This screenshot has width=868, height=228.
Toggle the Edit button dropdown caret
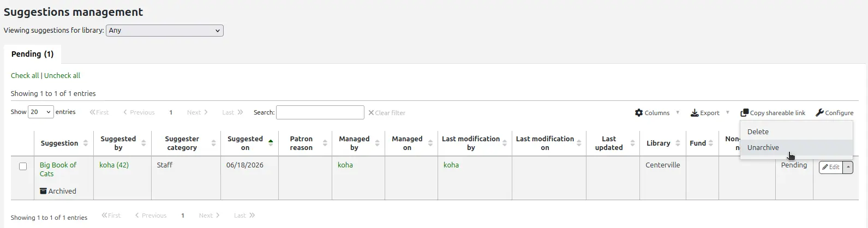point(848,167)
